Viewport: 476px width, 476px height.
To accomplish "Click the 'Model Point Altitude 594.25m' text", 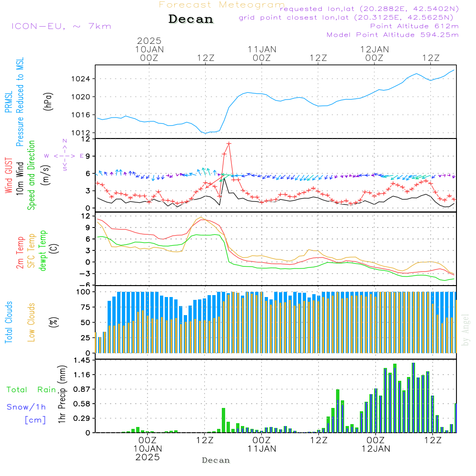I will pyautogui.click(x=393, y=35).
